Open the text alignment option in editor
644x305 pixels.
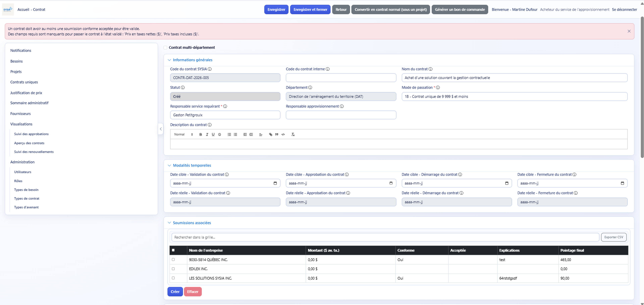261,134
